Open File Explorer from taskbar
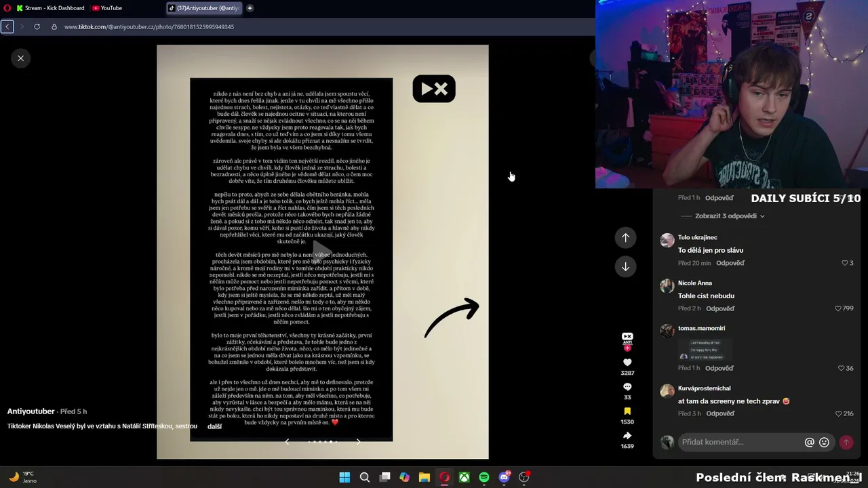868x488 pixels. click(425, 477)
